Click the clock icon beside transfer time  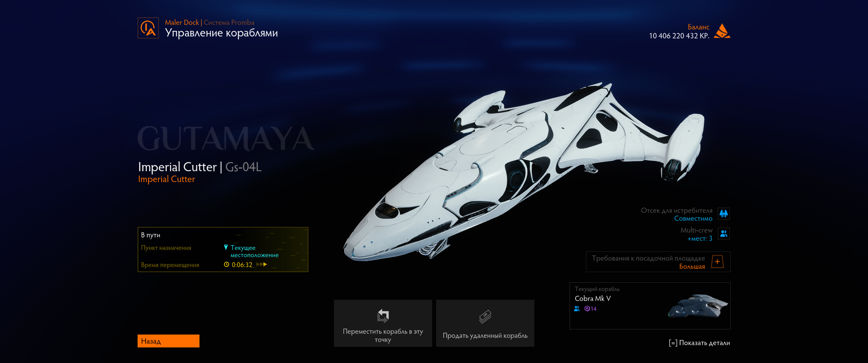[226, 265]
